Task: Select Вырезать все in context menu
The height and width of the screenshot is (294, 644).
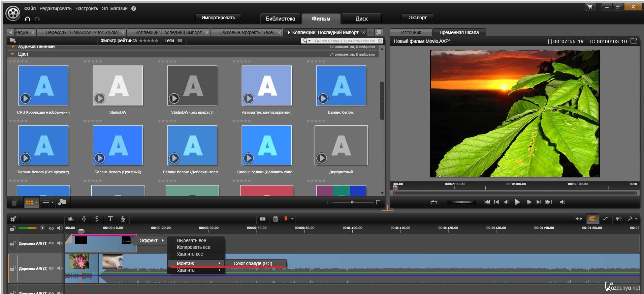Action: pyautogui.click(x=191, y=240)
